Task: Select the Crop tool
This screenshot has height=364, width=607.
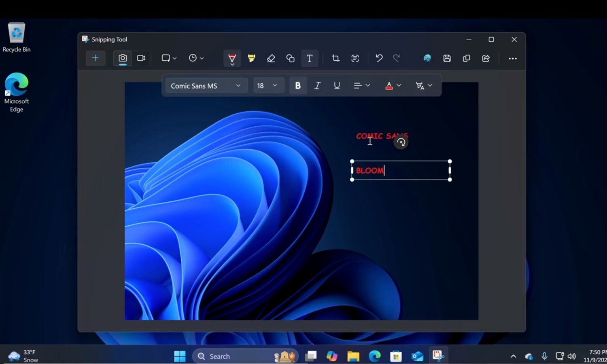Action: tap(335, 58)
